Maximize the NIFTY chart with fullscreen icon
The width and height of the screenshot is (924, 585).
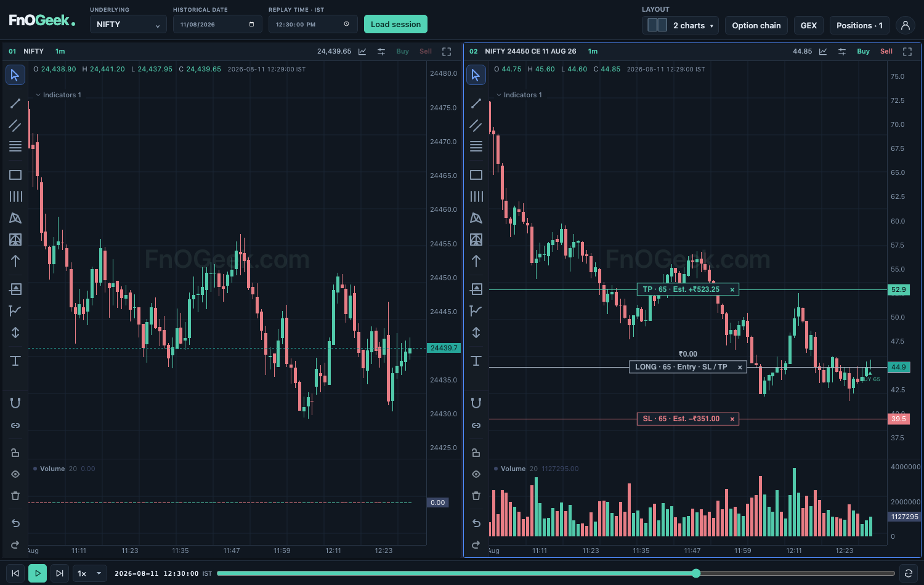pyautogui.click(x=447, y=52)
